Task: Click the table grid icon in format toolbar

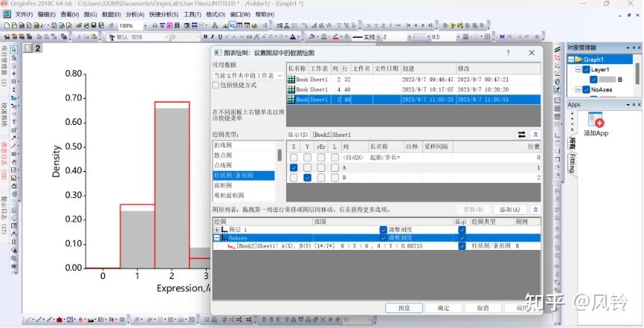Action: point(487,37)
